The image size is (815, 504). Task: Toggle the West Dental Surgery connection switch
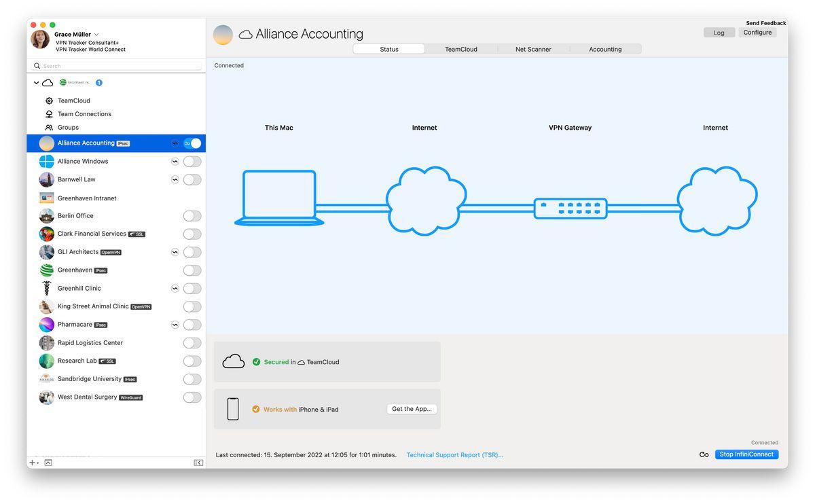coord(192,397)
